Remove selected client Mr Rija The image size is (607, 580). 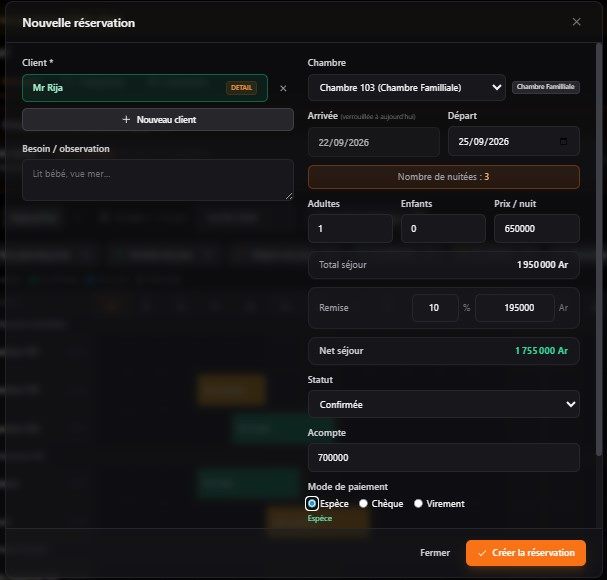coord(283,89)
